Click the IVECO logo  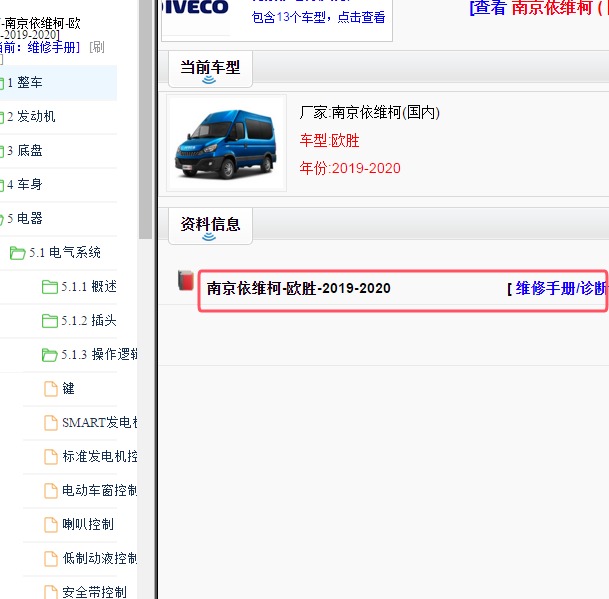coord(195,8)
